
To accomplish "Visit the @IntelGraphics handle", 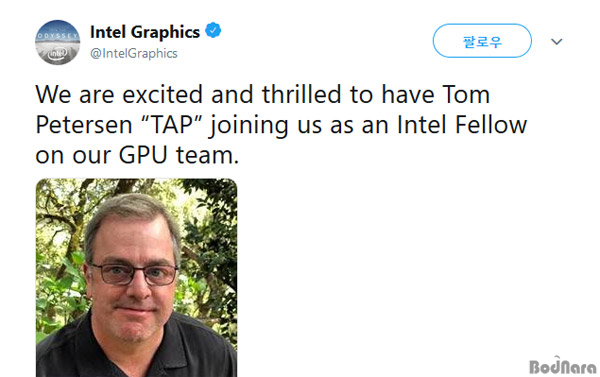I will [134, 53].
